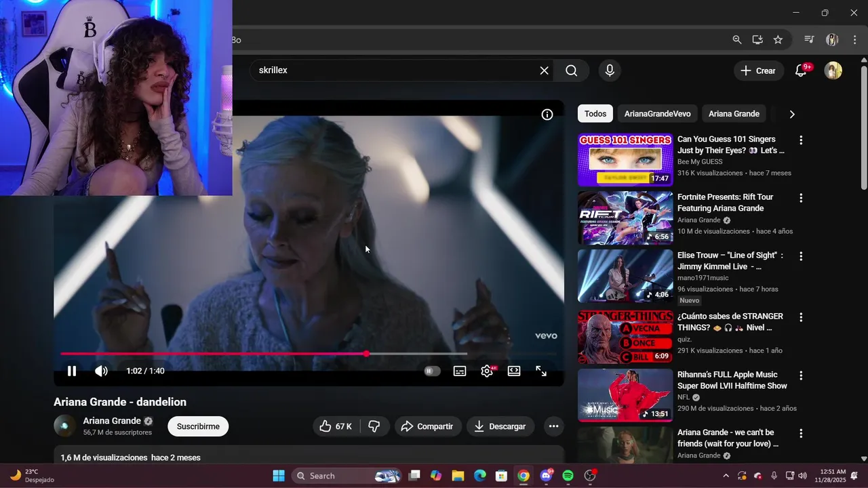Click the mano1971music channel name
Screen dimensions: 868x488
(705, 278)
